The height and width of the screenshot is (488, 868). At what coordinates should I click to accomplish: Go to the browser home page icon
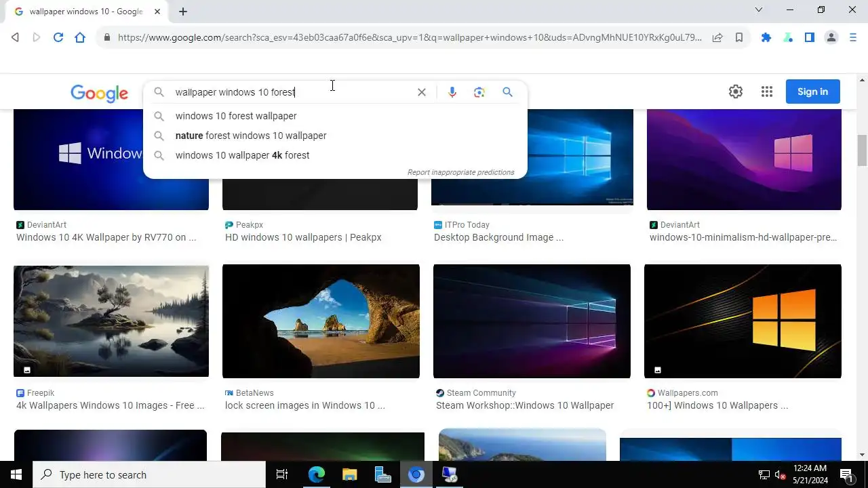(x=80, y=38)
